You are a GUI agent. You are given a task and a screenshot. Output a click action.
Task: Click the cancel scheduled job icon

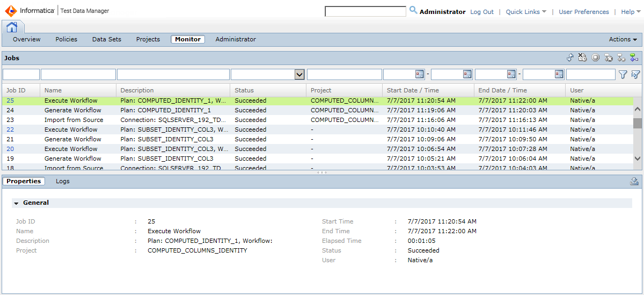click(582, 57)
